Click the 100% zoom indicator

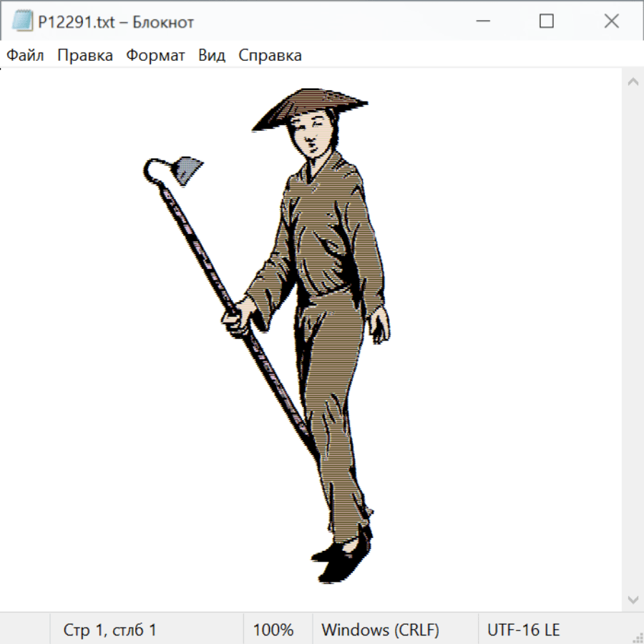(x=273, y=630)
